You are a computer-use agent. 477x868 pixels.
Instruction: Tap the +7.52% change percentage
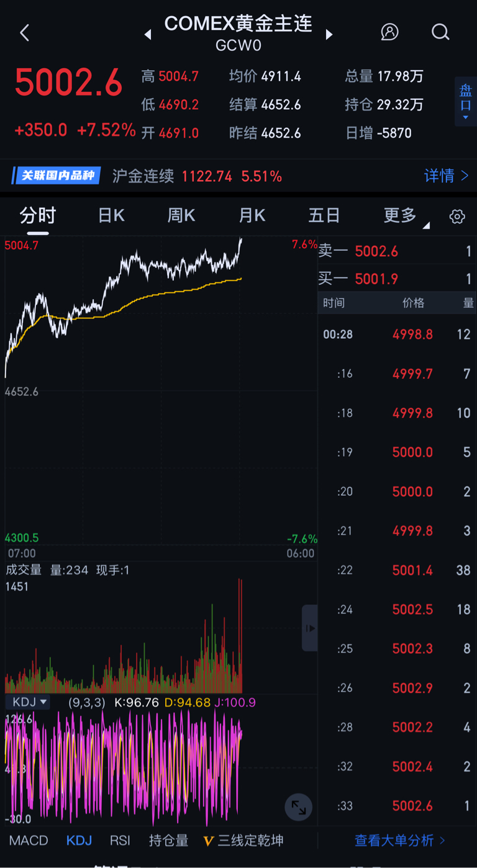coord(106,130)
